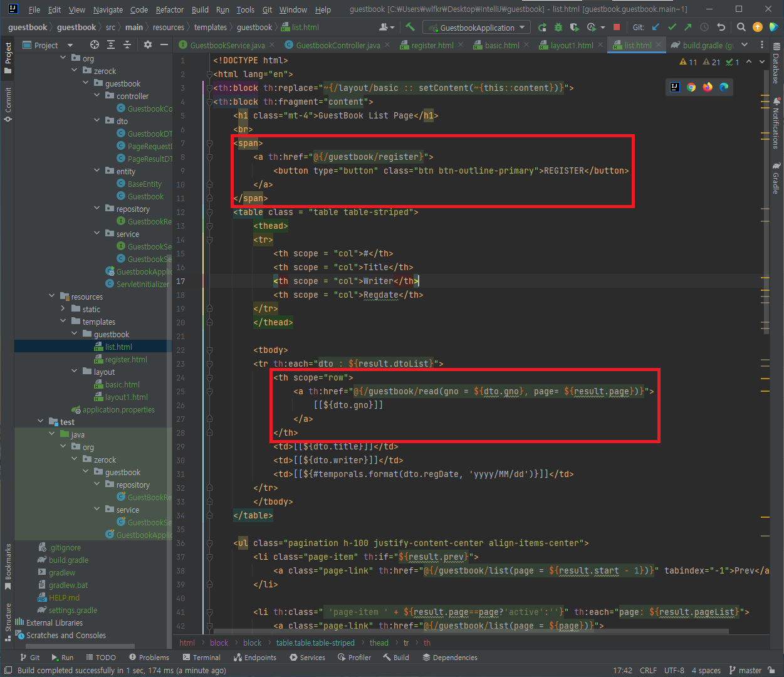Expand all in Project panel
This screenshot has width=784, height=677.
pyautogui.click(x=111, y=45)
